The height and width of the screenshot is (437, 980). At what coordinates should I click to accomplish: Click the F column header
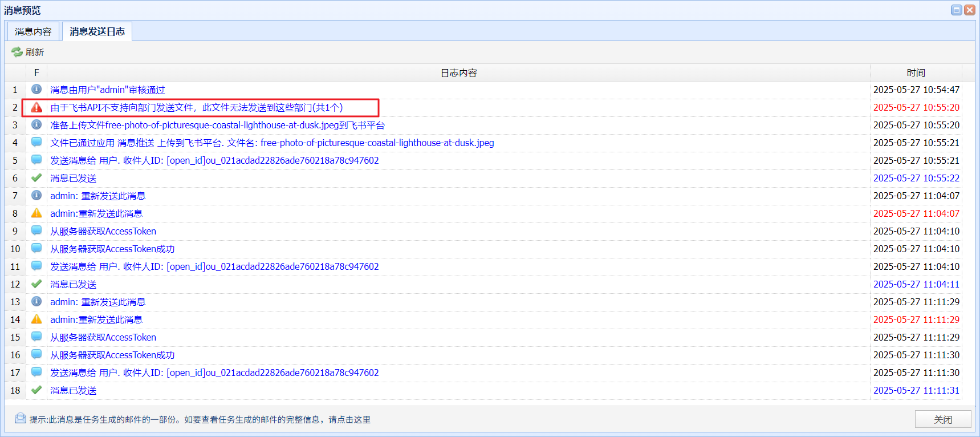click(36, 72)
